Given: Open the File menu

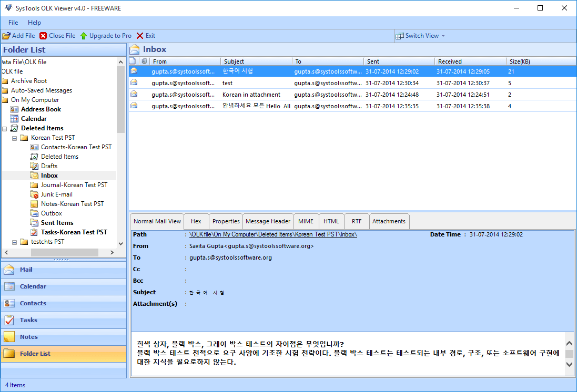Looking at the screenshot, I should 13,23.
